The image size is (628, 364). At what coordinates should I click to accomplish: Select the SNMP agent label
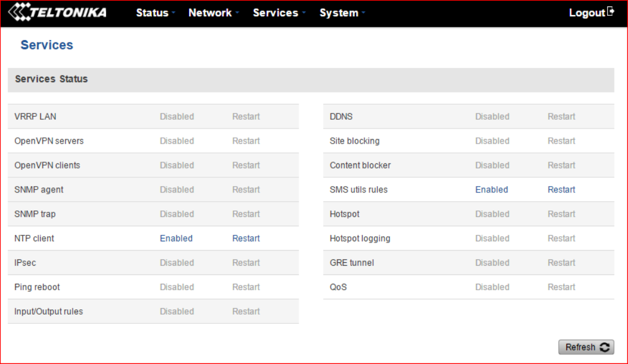(39, 190)
